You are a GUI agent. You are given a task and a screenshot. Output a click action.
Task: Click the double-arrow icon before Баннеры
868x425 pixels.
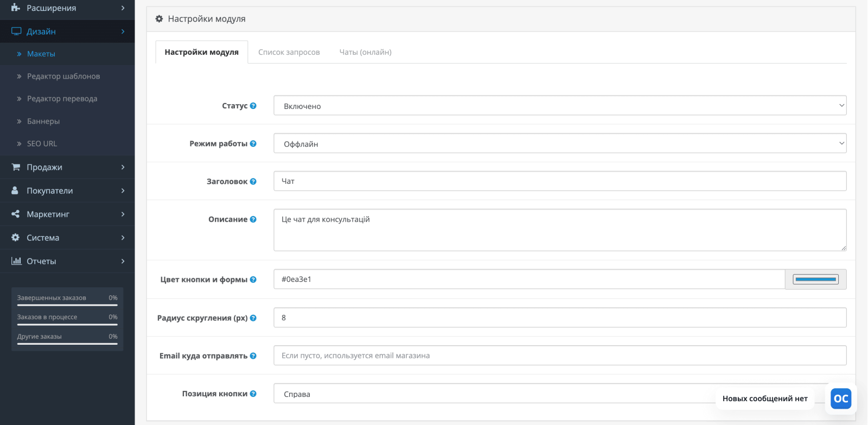point(19,121)
